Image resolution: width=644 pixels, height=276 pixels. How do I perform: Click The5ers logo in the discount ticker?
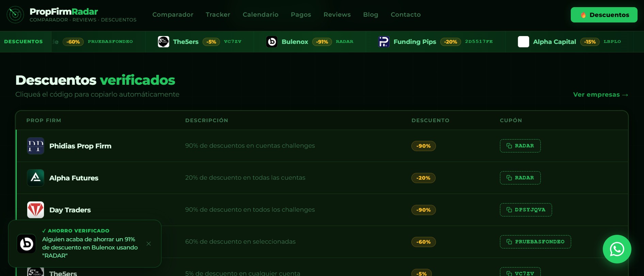(163, 42)
